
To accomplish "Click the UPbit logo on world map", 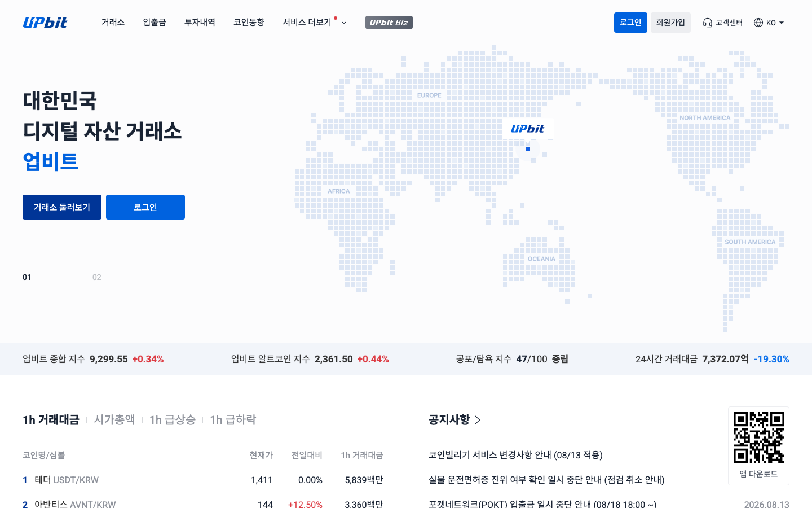I will pyautogui.click(x=528, y=129).
